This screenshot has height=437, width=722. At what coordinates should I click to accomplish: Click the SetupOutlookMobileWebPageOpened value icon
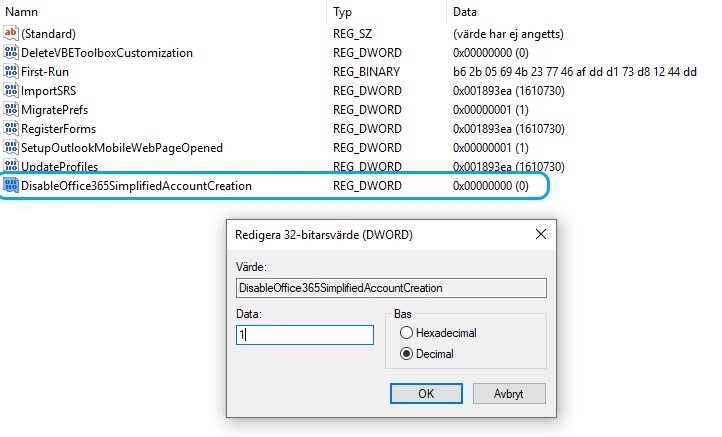click(x=11, y=147)
